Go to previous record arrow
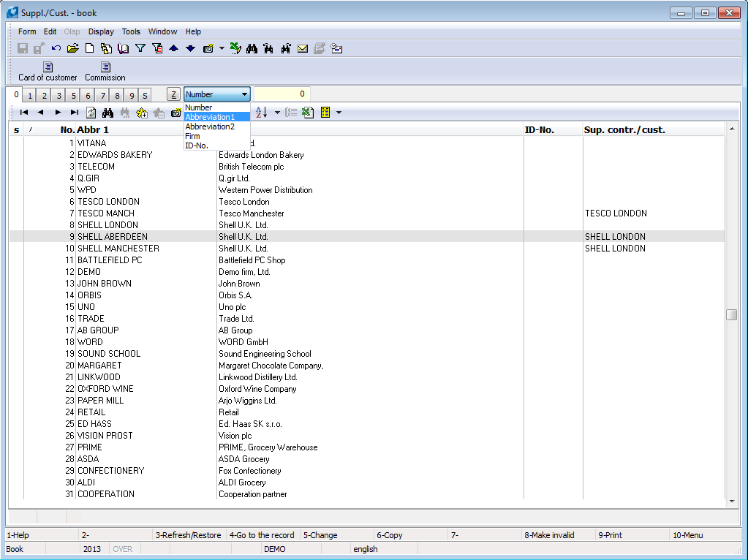 pos(40,113)
